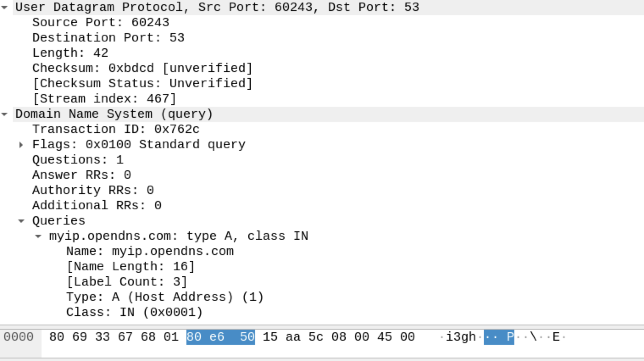Screen dimensions: 644x361
Task: Select the Answer RRs field
Action: point(82,175)
